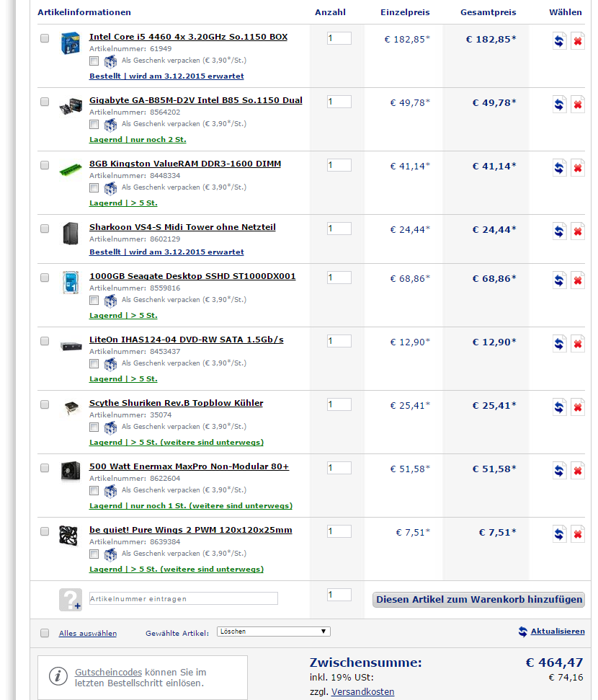Viewport: 598px width, 700px height.
Task: Remove 1000GB Seagate Desktop SSHD with red X
Action: [x=578, y=280]
